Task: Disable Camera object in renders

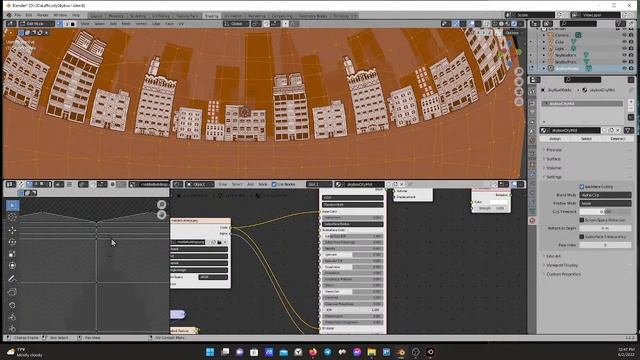Action: (x=631, y=35)
